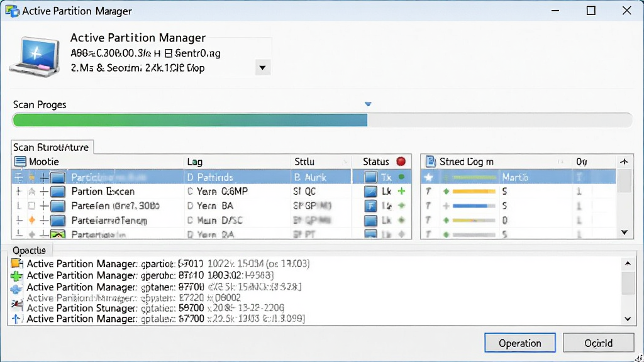Click the log panel scroll down arrow
644x362 pixels.
click(x=625, y=233)
